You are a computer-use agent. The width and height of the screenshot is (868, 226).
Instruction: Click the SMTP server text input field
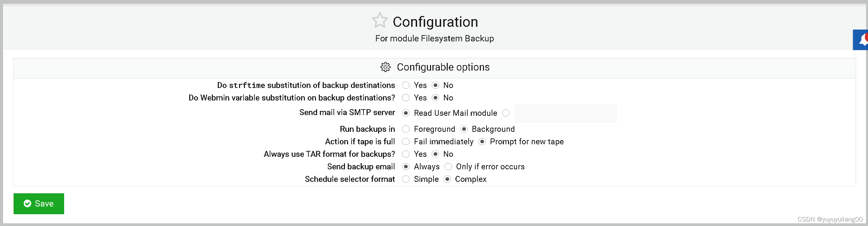pos(566,113)
